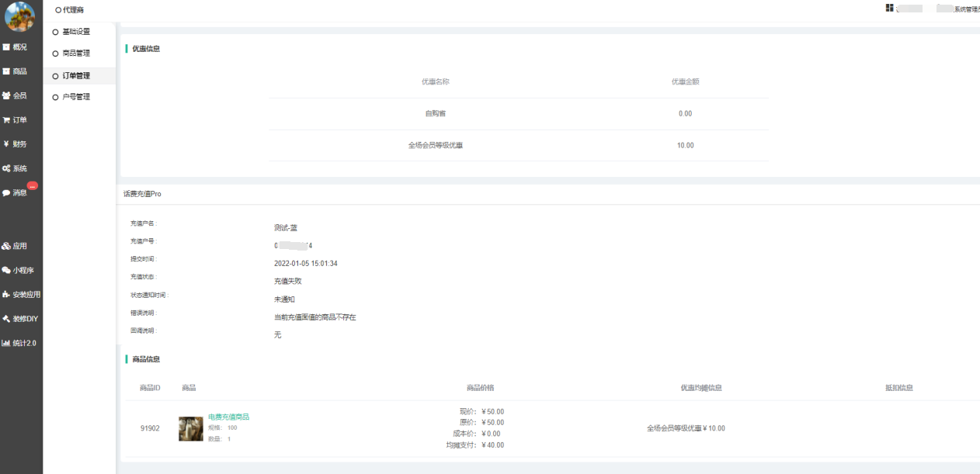Click the 小程序 mini-program icon
Image resolution: width=980 pixels, height=474 pixels.
pyautogui.click(x=6, y=271)
